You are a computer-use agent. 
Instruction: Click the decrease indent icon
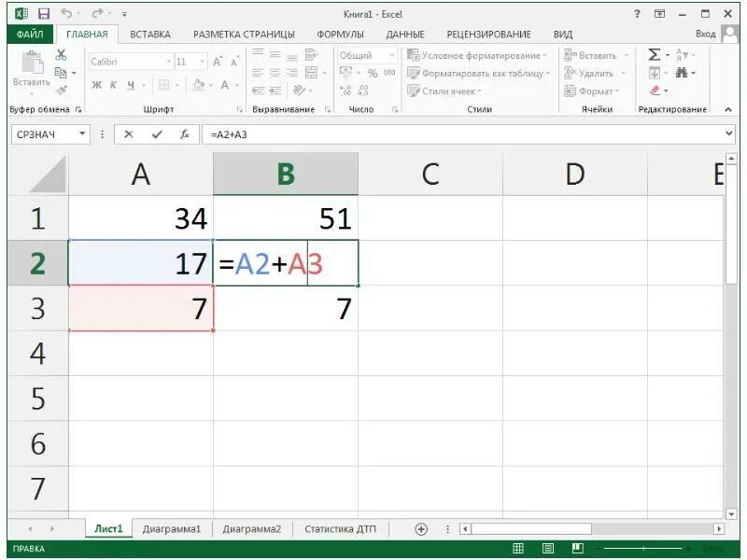click(258, 91)
